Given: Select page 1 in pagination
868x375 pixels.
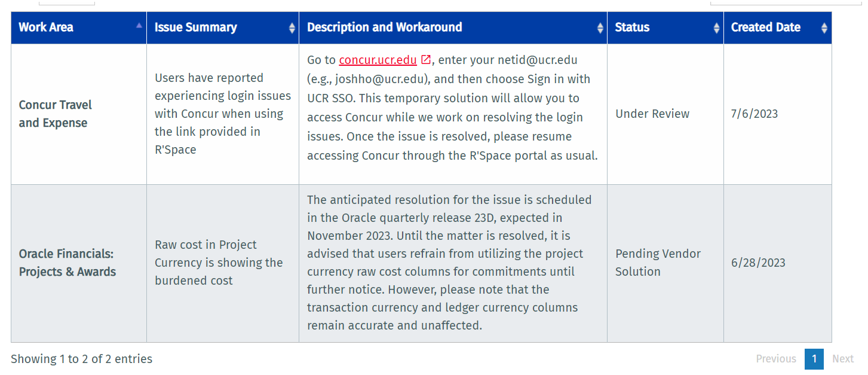Looking at the screenshot, I should point(814,359).
